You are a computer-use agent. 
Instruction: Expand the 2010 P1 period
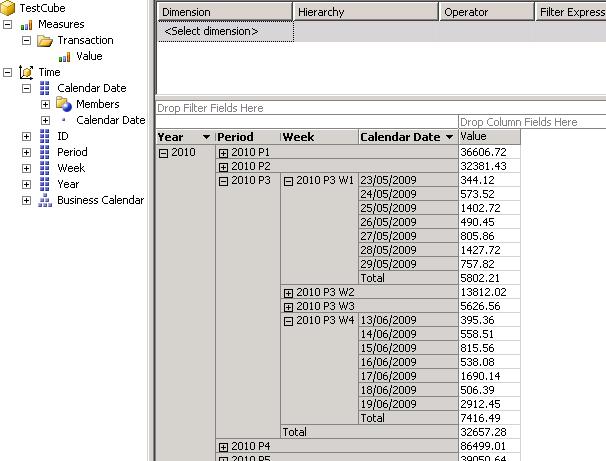pyautogui.click(x=223, y=153)
